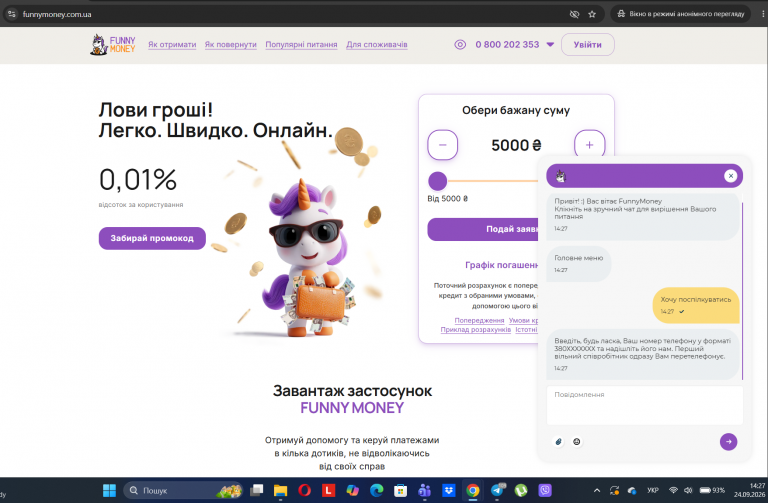Image resolution: width=768 pixels, height=503 pixels.
Task: Click the taskbar search box 'Пошук'
Action: click(183, 490)
